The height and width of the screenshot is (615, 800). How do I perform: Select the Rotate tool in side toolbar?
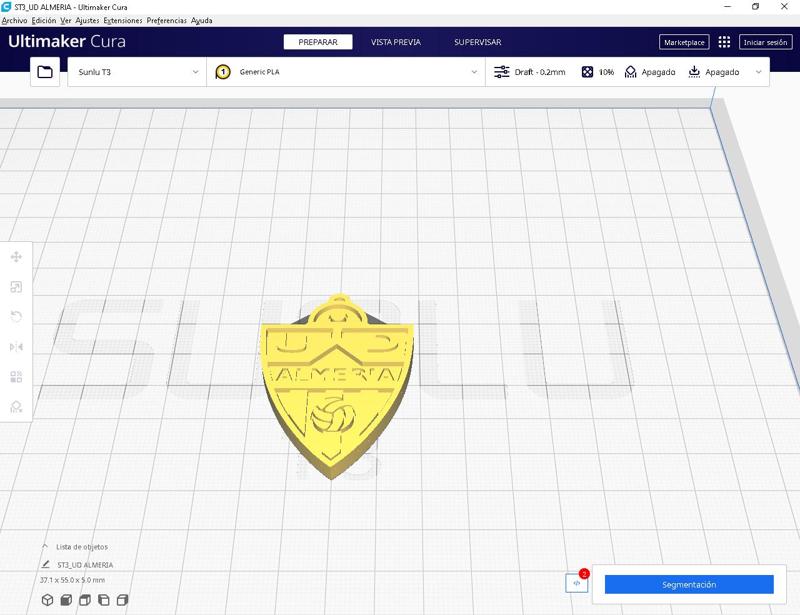click(16, 317)
